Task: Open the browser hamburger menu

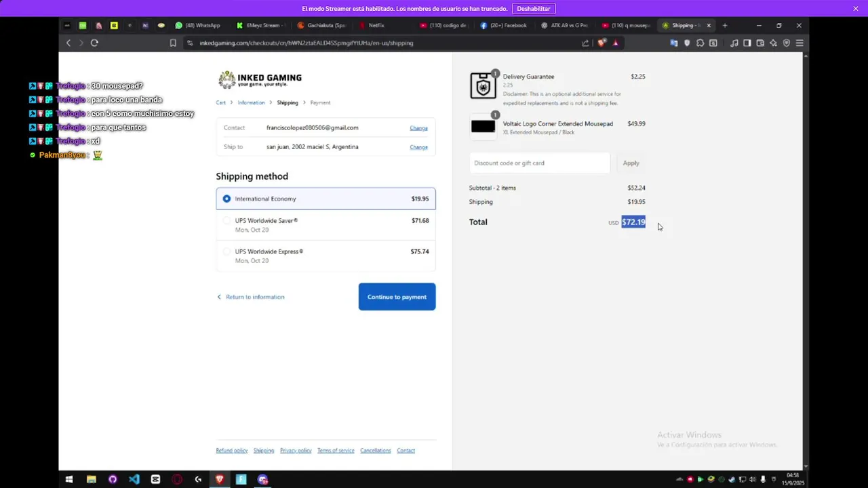Action: click(x=800, y=43)
